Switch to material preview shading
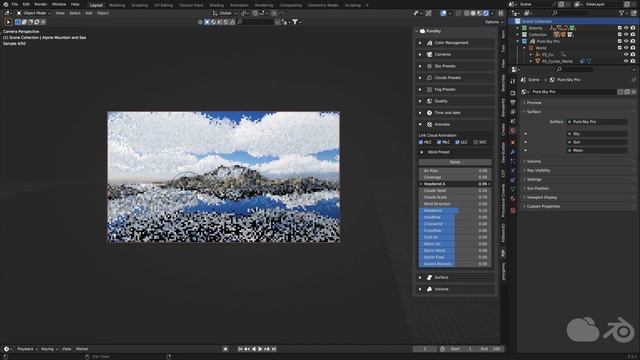640x360 pixels. pyautogui.click(x=480, y=13)
